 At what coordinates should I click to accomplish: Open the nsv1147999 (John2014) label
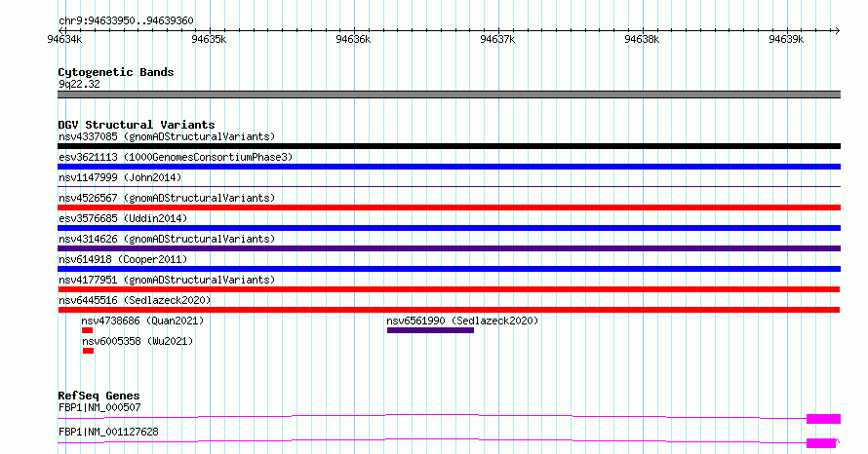[120, 177]
